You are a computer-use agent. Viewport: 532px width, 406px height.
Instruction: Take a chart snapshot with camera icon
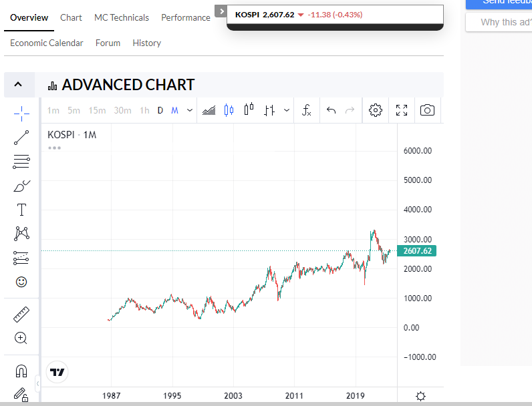click(427, 110)
